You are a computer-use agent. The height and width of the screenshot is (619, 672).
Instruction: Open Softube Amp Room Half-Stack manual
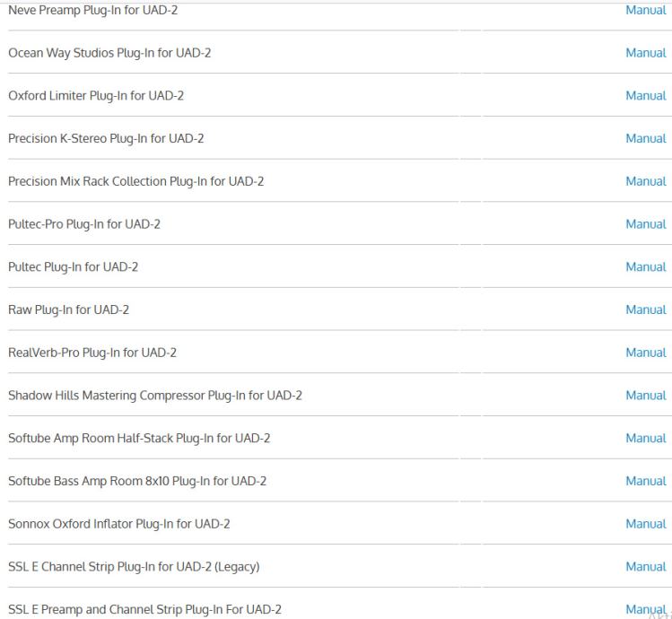point(646,438)
